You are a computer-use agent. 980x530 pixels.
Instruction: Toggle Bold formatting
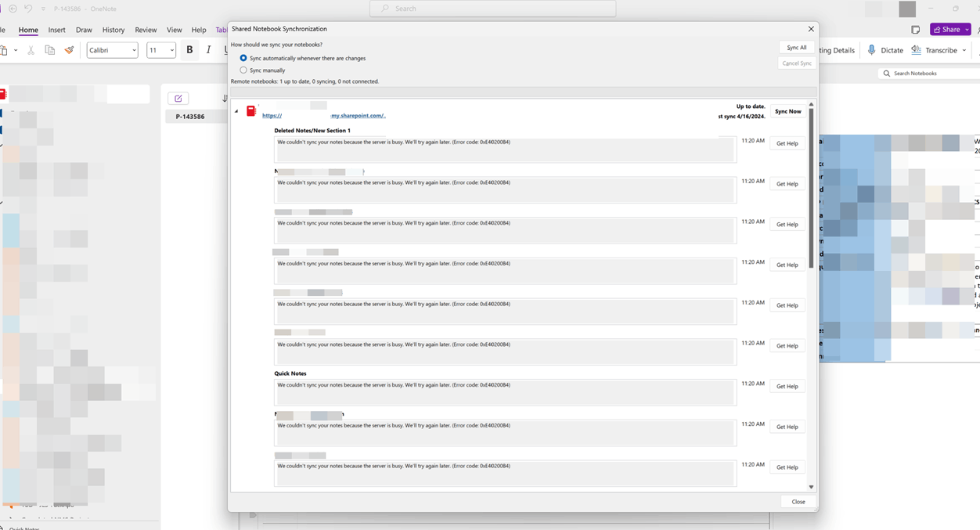coord(189,50)
